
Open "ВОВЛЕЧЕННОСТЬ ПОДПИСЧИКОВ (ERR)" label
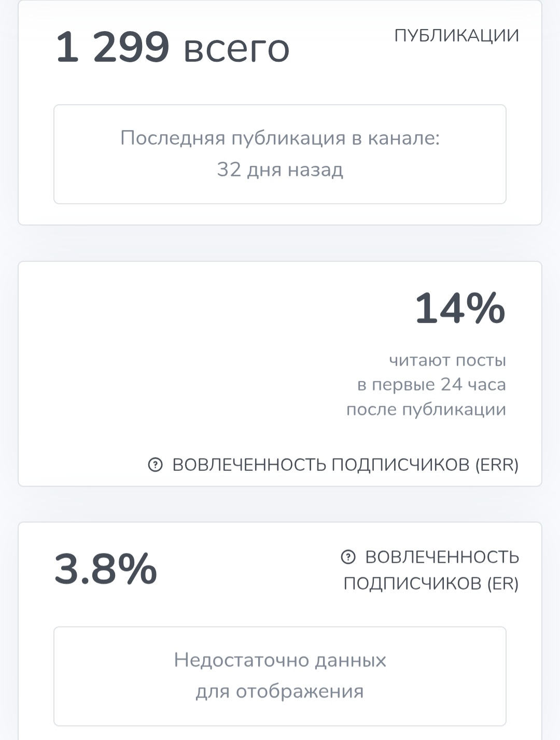[x=345, y=465]
